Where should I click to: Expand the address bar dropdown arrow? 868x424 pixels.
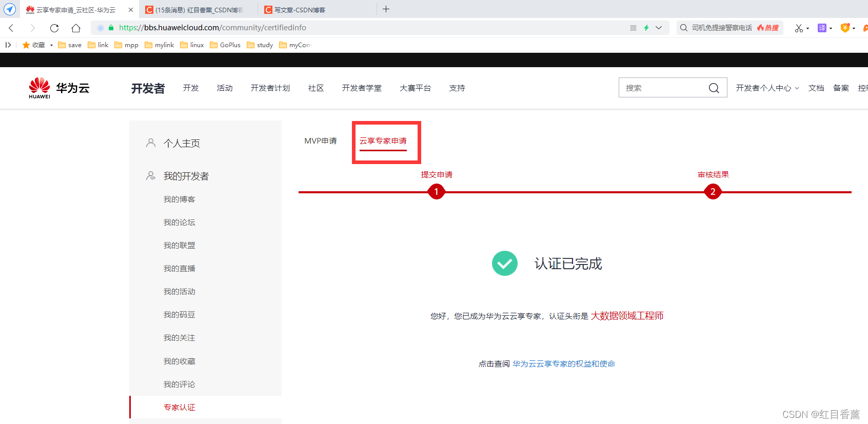pyautogui.click(x=659, y=28)
